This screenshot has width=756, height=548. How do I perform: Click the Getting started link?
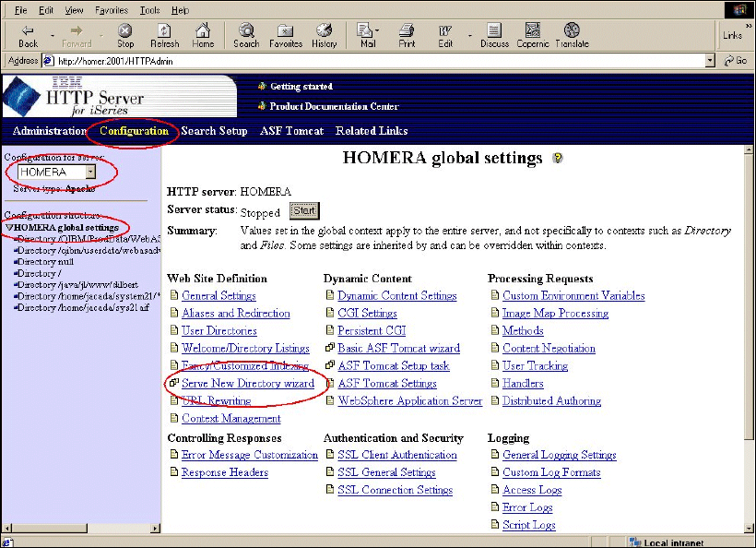tap(301, 87)
